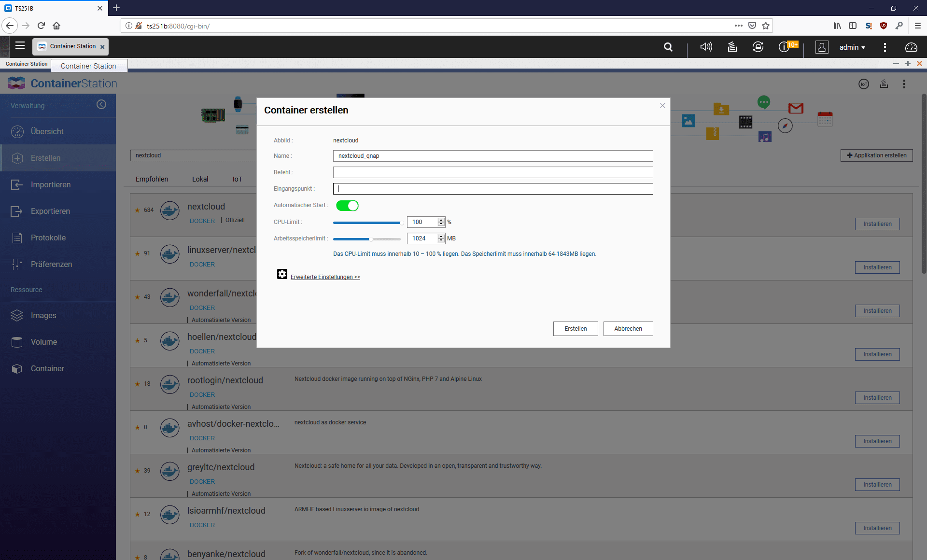This screenshot has height=560, width=927.
Task: Collapse the Verwaltung sidebar with arrow
Action: [101, 105]
